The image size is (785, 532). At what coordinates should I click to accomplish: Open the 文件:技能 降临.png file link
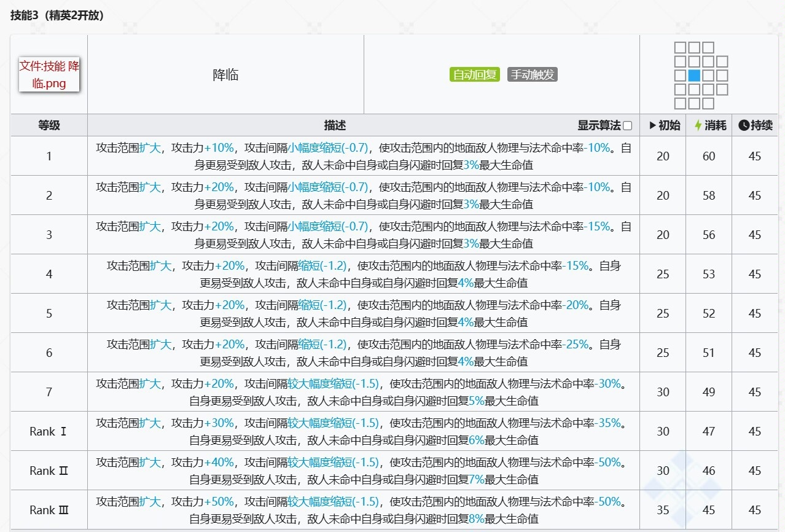tap(49, 75)
